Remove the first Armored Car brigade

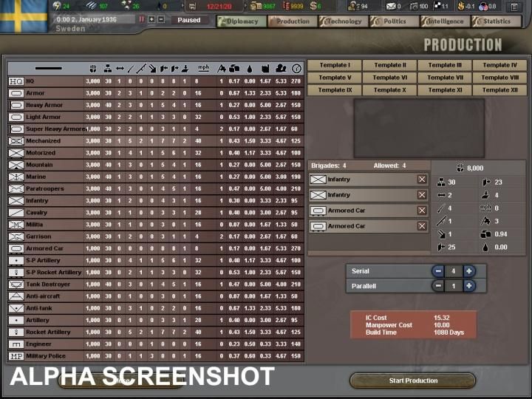coord(422,211)
